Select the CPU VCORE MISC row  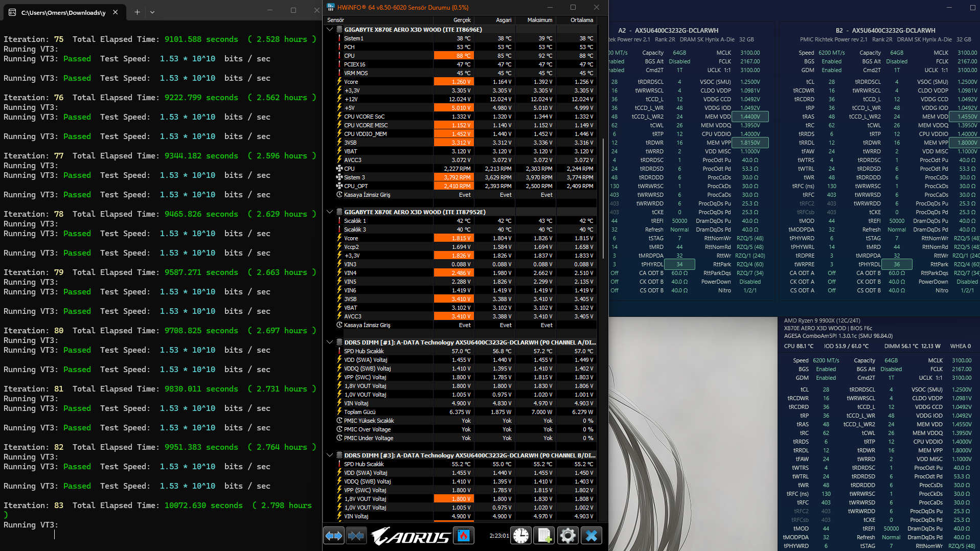[x=461, y=125]
